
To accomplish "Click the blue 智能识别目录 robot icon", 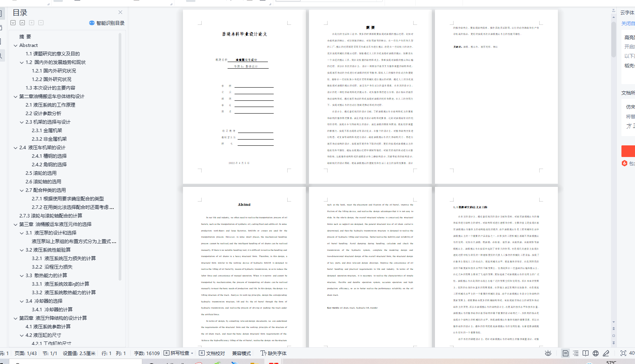I will 92,23.
